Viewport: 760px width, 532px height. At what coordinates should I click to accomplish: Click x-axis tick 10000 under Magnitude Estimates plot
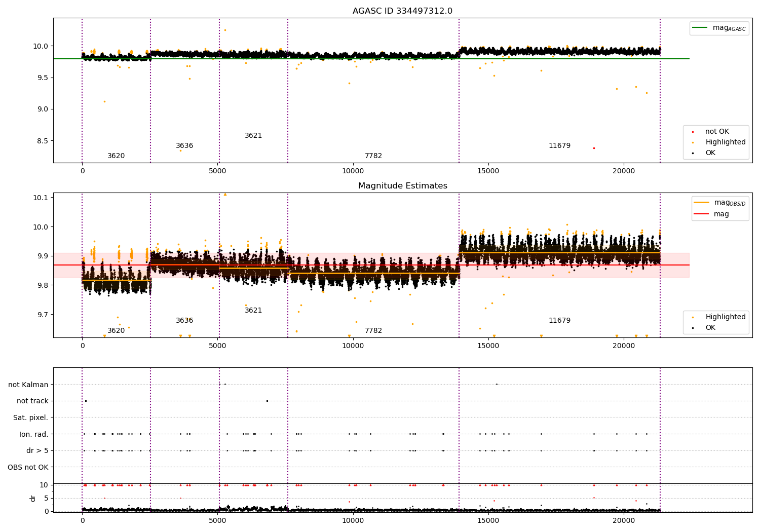tap(353, 346)
